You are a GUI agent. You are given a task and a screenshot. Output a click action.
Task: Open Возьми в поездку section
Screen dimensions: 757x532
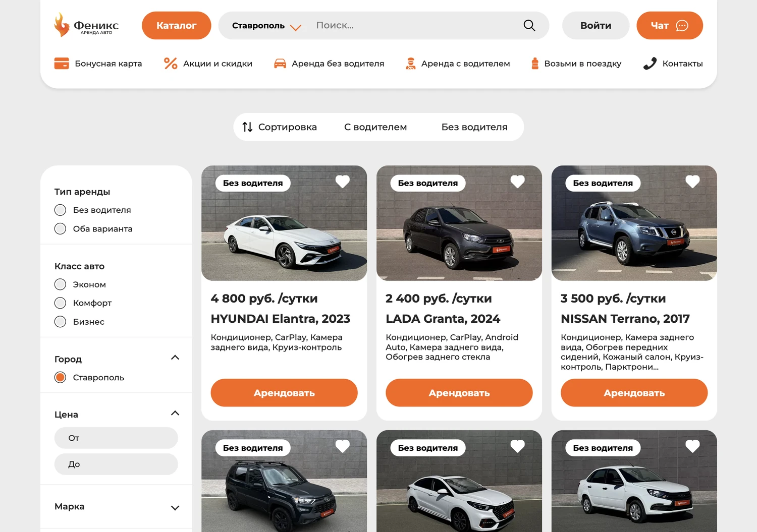pyautogui.click(x=576, y=64)
